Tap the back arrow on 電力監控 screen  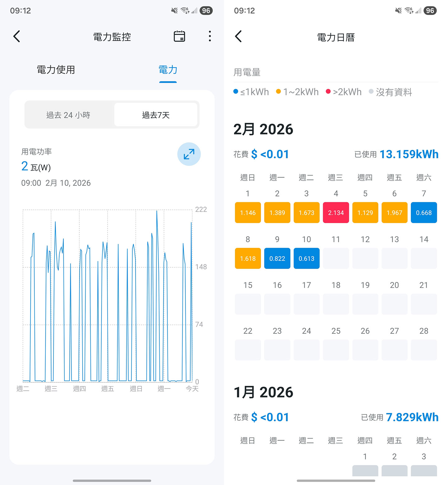click(17, 36)
